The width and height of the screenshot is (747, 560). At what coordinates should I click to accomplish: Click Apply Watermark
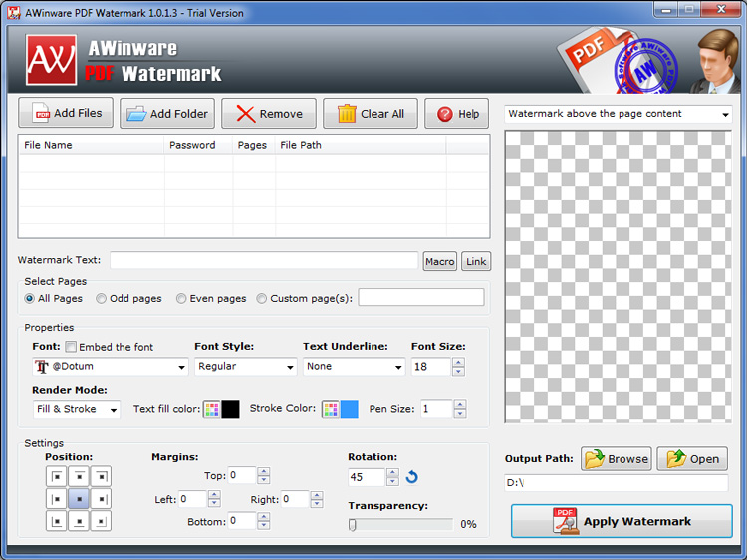[x=622, y=521]
